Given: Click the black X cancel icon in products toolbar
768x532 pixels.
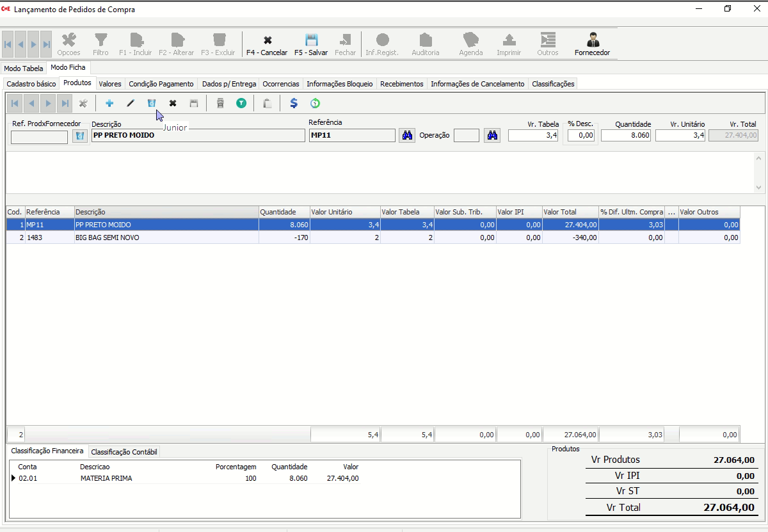Looking at the screenshot, I should point(173,103).
